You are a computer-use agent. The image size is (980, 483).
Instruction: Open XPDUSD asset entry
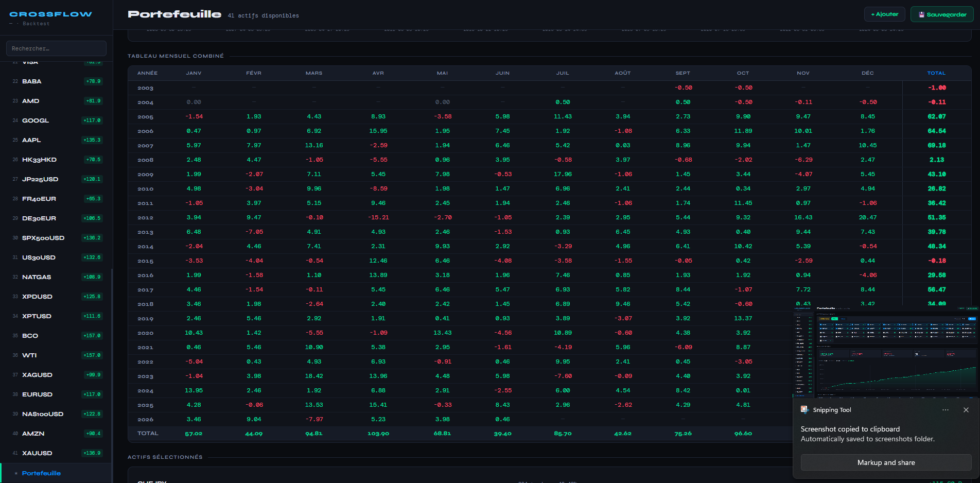click(x=56, y=297)
